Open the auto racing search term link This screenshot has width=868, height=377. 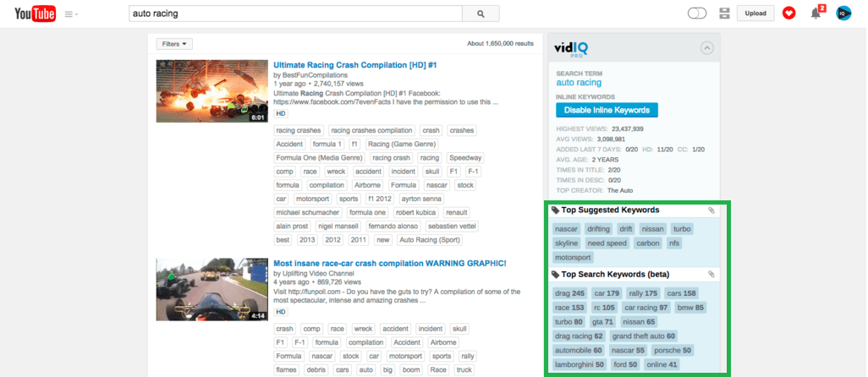(579, 82)
